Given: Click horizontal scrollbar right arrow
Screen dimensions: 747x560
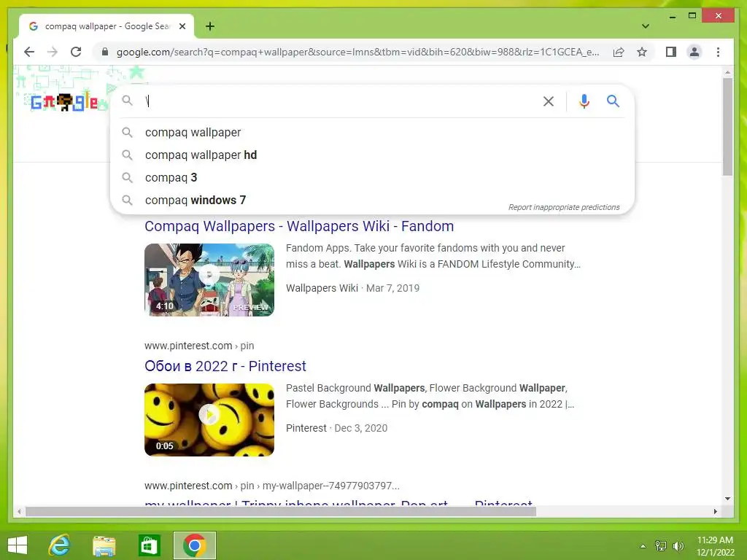Looking at the screenshot, I should click(x=715, y=511).
